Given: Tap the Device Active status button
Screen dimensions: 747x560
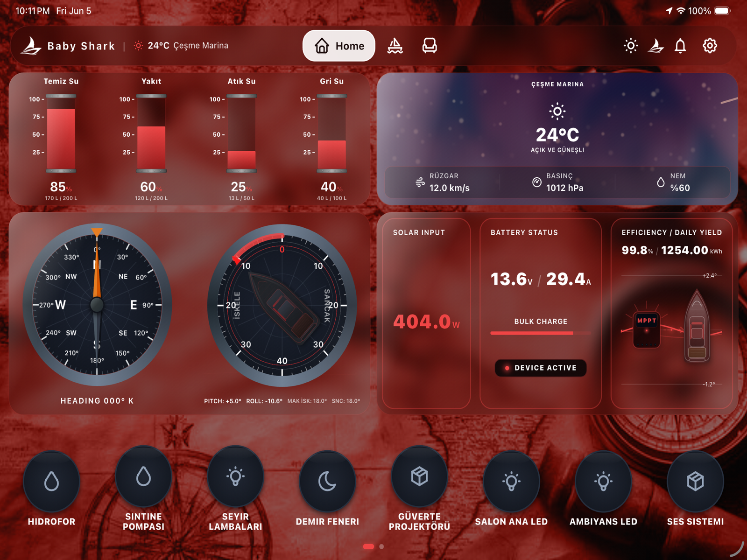Looking at the screenshot, I should (541, 368).
